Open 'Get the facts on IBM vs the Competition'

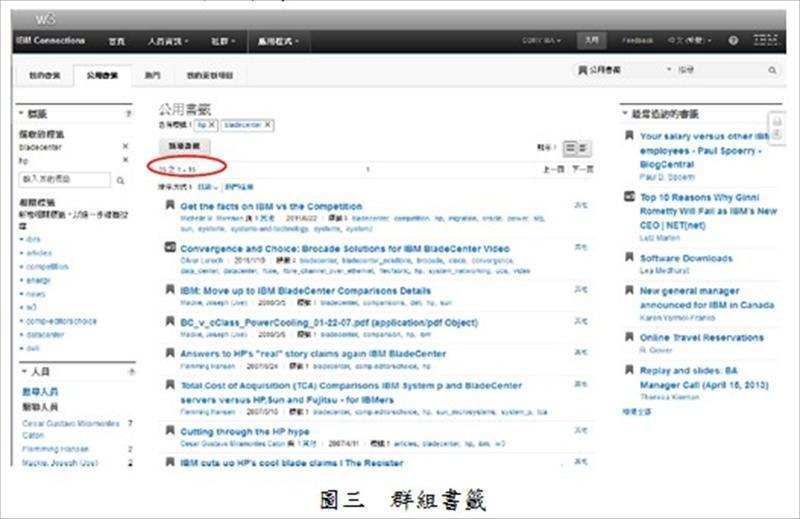pyautogui.click(x=270, y=206)
